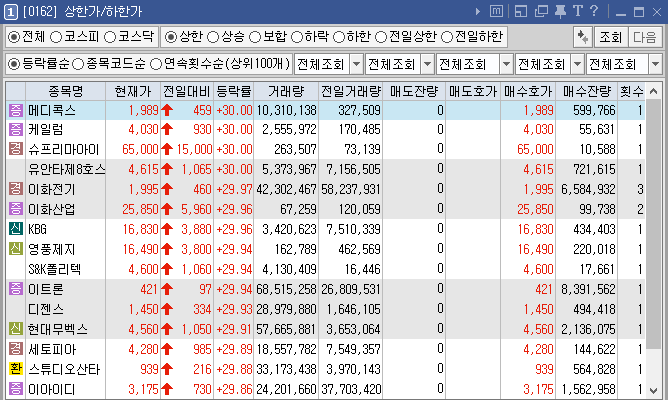Click the 'm' memo icon in title bar

click(496, 11)
